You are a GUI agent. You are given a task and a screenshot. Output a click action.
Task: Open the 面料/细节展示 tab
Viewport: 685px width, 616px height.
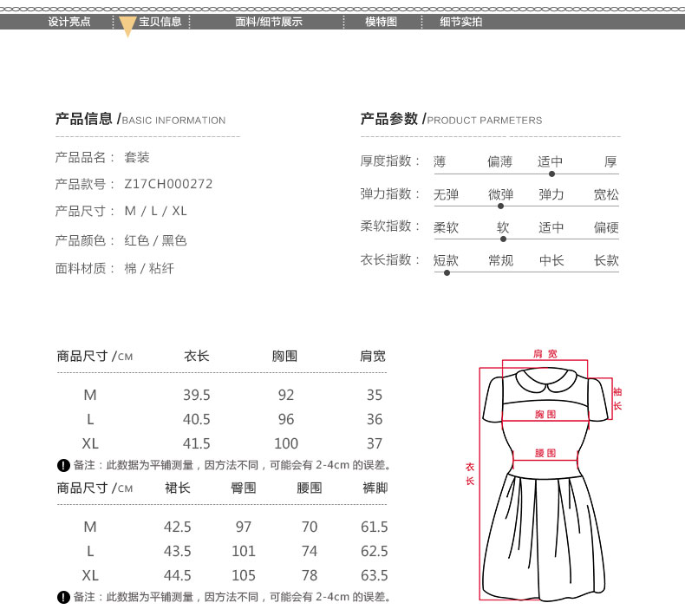(269, 22)
